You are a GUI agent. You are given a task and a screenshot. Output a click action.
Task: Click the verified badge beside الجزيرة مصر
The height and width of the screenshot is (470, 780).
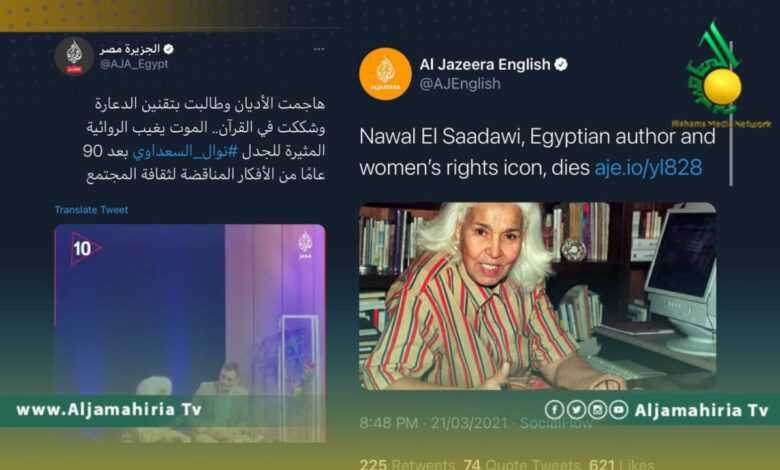coord(168,49)
